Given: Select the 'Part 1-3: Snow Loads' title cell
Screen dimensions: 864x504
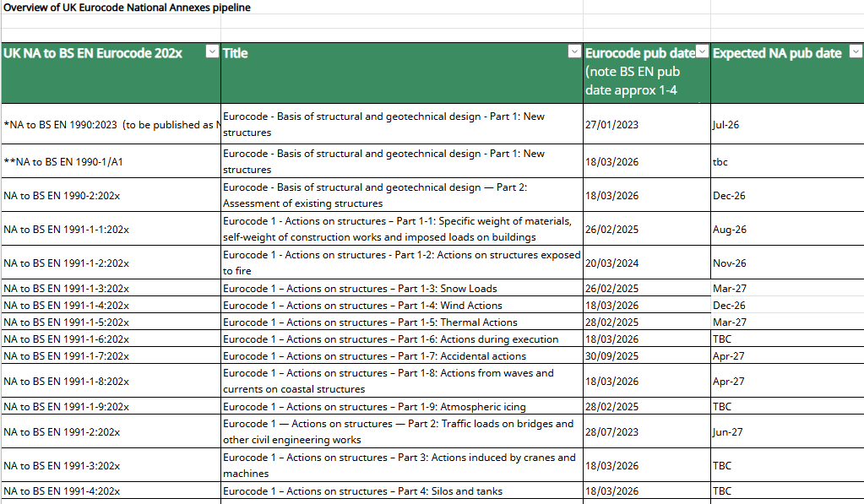Looking at the screenshot, I should [x=402, y=288].
